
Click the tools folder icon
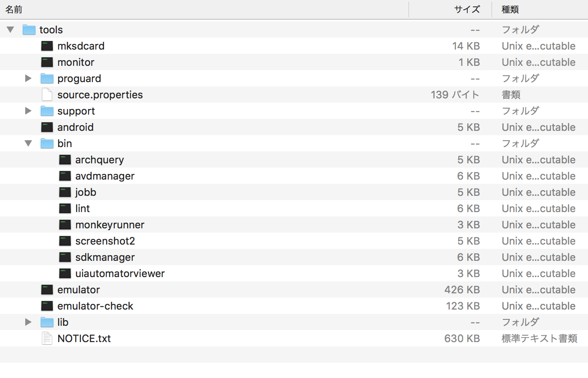pyautogui.click(x=29, y=30)
